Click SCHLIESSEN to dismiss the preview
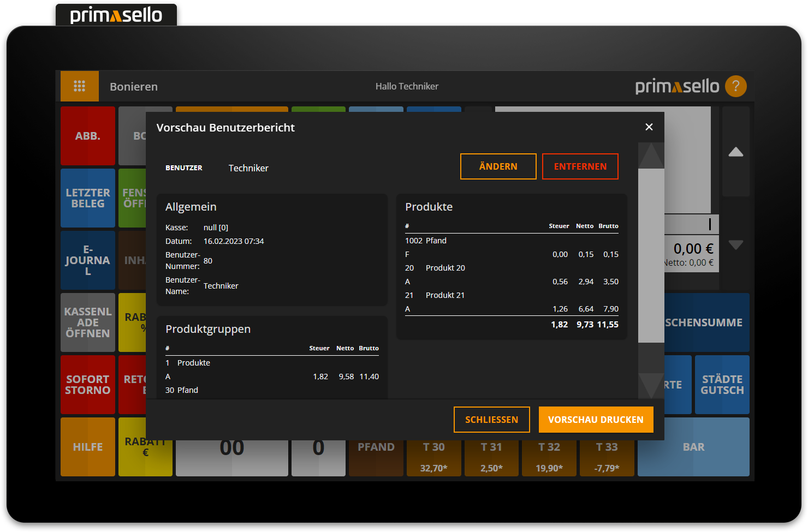Image resolution: width=808 pixels, height=532 pixels. [491, 420]
